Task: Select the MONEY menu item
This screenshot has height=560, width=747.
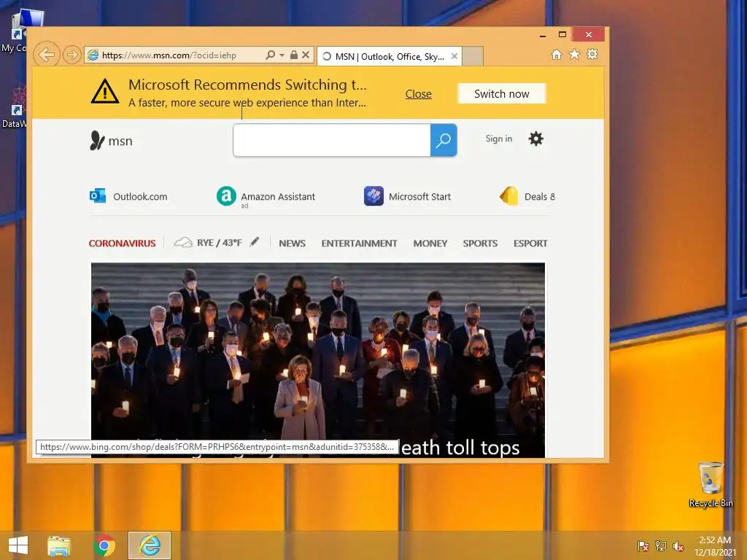Action: pos(430,244)
